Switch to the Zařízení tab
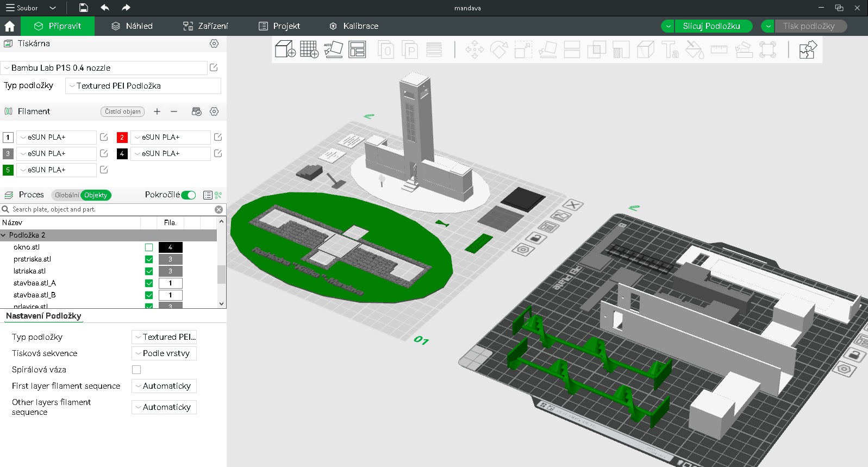Viewport: 868px width, 467px height. [x=205, y=26]
